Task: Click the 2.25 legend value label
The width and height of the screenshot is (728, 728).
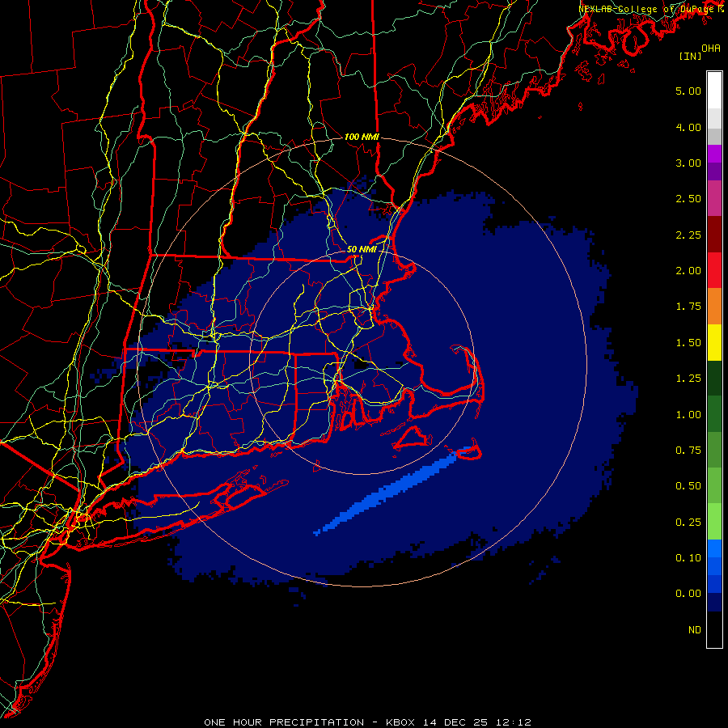Action: point(688,235)
